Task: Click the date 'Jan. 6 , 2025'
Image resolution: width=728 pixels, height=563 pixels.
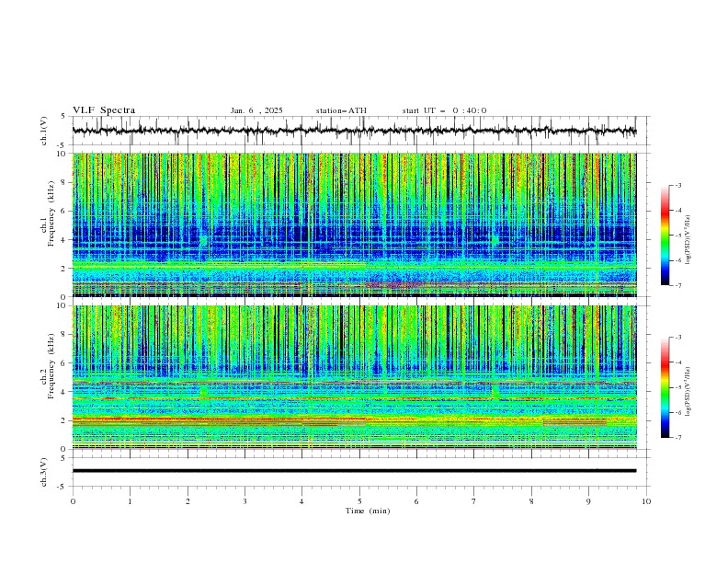Action: pos(256,110)
